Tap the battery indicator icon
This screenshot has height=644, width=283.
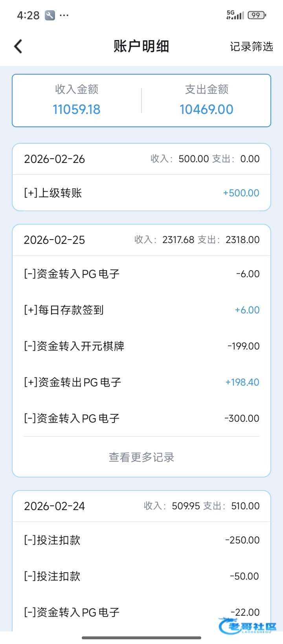coord(257,15)
